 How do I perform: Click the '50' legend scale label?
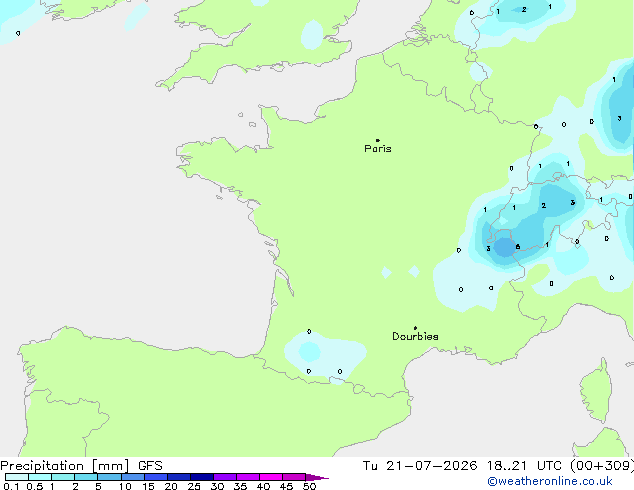tap(310, 486)
